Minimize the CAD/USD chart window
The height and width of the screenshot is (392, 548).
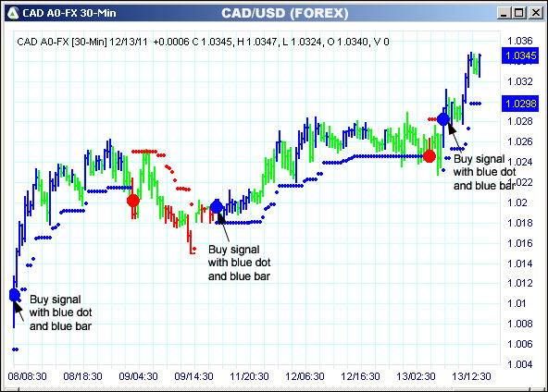[504, 13]
